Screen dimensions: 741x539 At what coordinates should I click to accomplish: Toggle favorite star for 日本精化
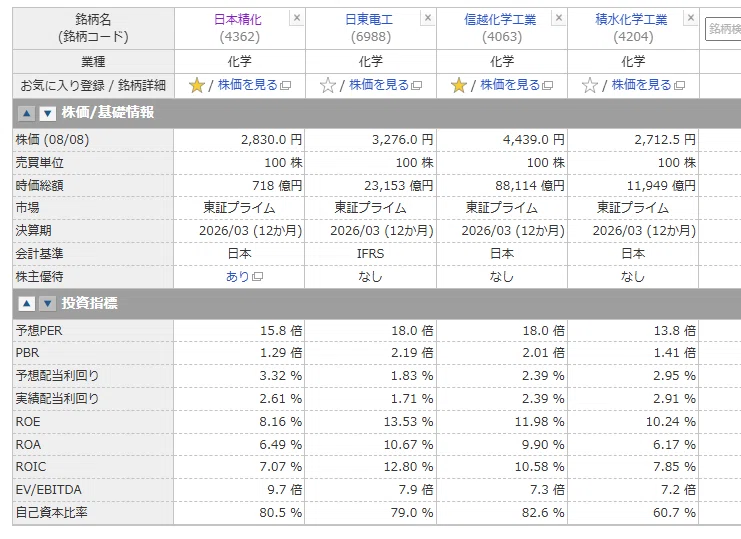pos(196,86)
